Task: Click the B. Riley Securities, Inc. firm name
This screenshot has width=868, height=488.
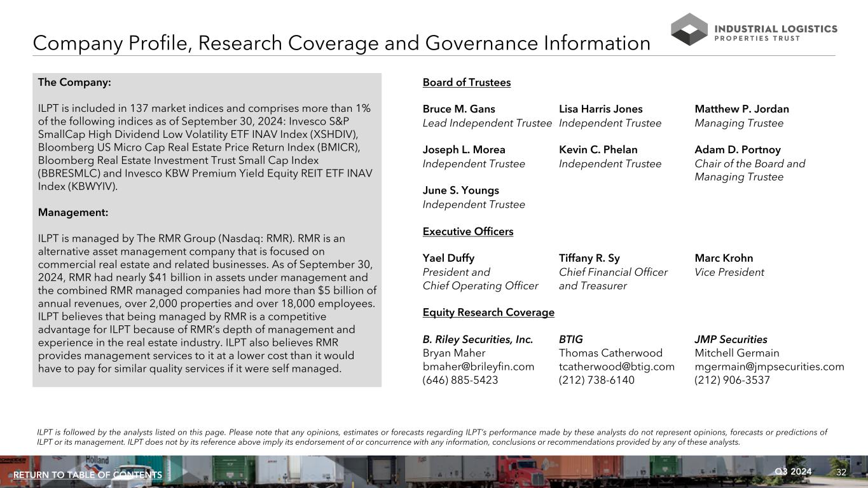Action: (x=478, y=339)
